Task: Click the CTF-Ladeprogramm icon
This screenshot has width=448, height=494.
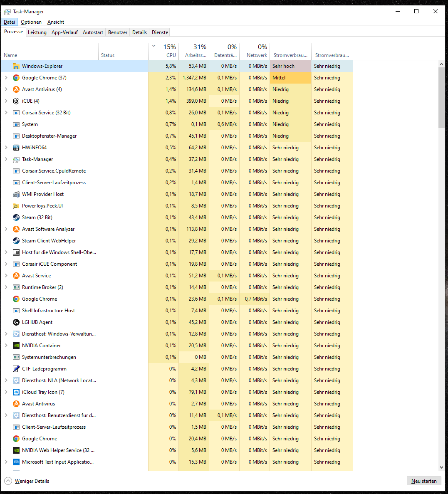Action: point(16,369)
